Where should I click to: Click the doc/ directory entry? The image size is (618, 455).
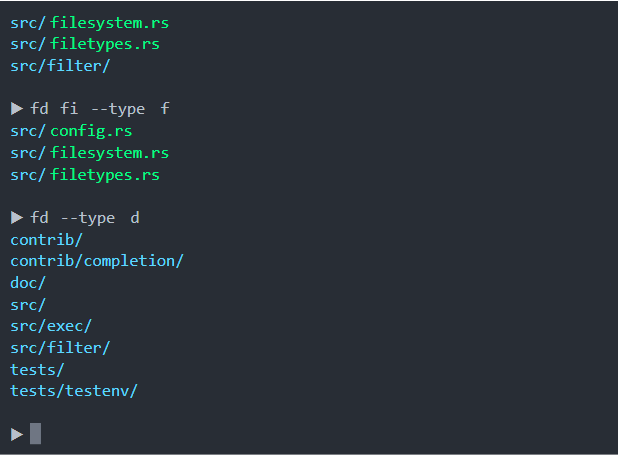(28, 283)
